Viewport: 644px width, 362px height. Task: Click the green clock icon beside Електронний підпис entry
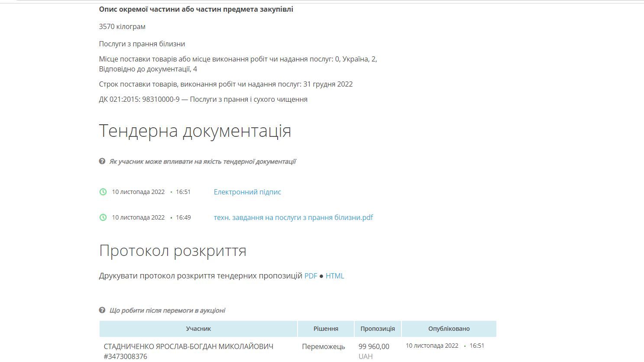pos(103,192)
